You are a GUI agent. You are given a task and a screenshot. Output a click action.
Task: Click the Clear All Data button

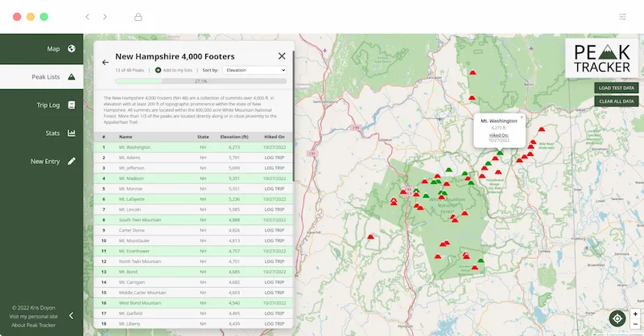point(617,101)
